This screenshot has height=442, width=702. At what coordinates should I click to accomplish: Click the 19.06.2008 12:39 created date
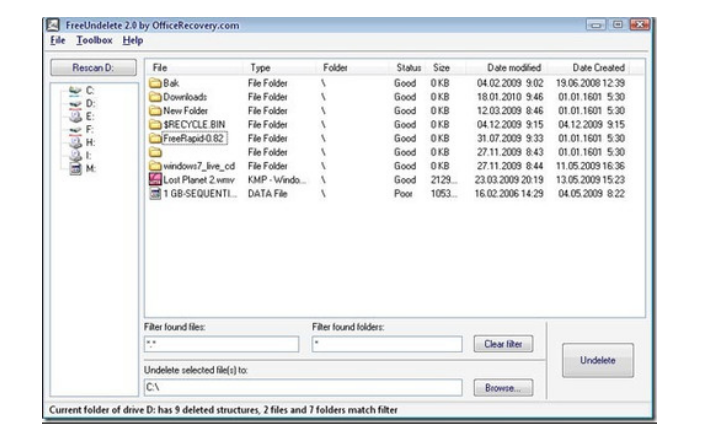click(590, 83)
